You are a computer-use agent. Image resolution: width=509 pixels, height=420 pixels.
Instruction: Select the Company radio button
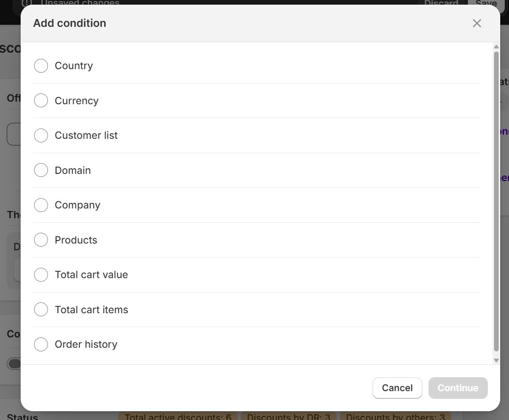click(x=41, y=205)
